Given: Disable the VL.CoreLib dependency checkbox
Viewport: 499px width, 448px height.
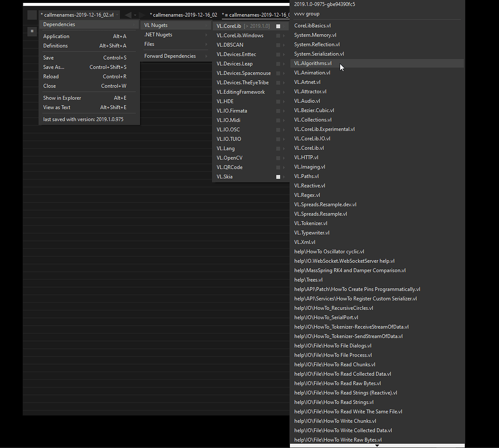Looking at the screenshot, I should tap(278, 26).
